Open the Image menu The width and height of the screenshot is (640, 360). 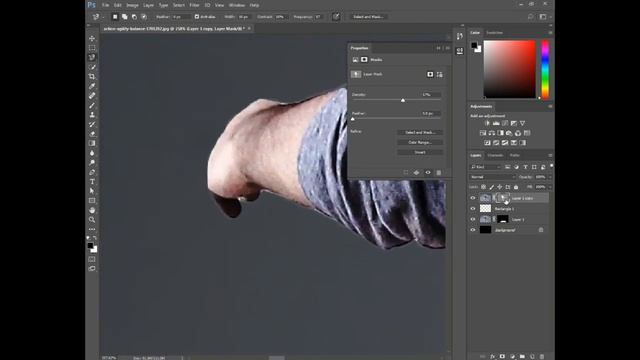[132, 5]
